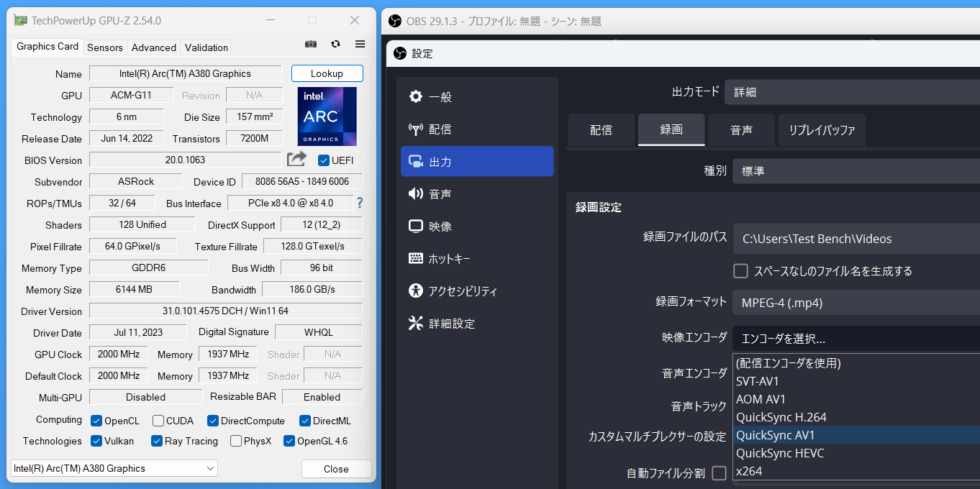
Task: Click the GPU-Z title bar app icon
Action: click(22, 21)
